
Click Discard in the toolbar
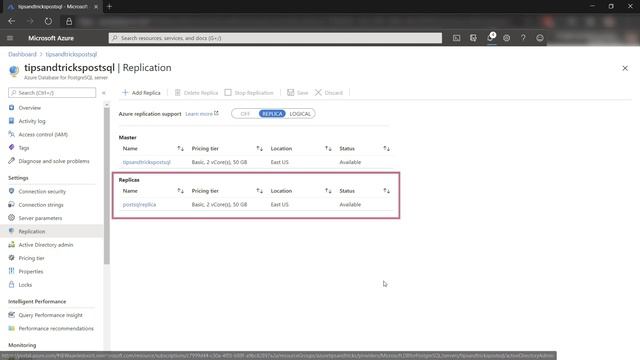329,93
